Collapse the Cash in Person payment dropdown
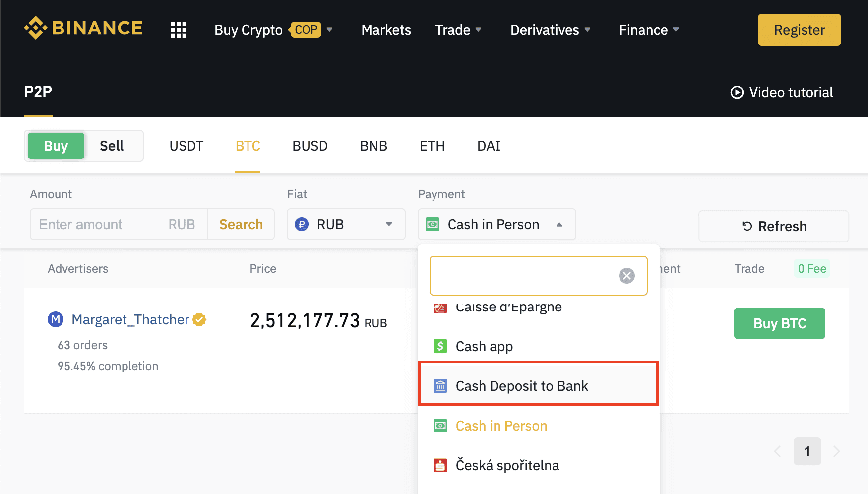This screenshot has height=494, width=868. coord(497,224)
